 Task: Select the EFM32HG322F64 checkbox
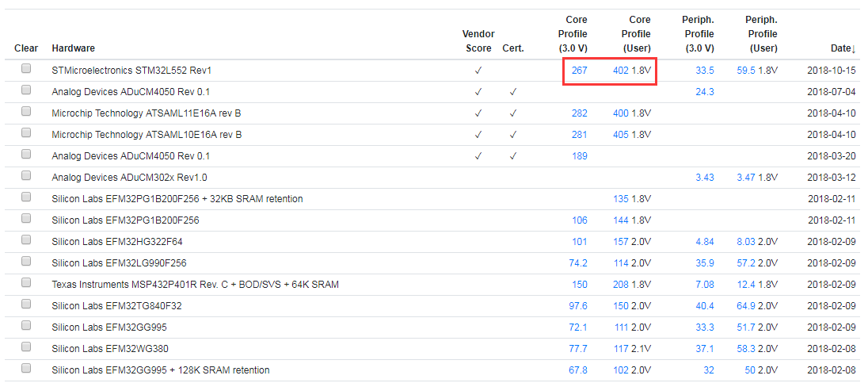click(x=26, y=239)
